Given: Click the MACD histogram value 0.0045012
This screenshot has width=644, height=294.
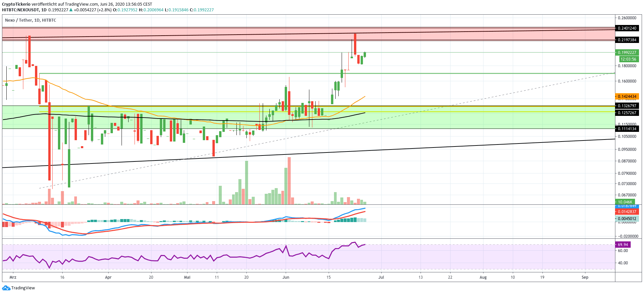Looking at the screenshot, I should tap(627, 219).
